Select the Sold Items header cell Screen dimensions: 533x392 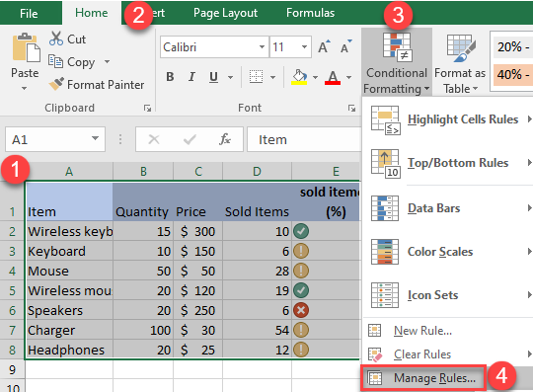pyautogui.click(x=257, y=201)
